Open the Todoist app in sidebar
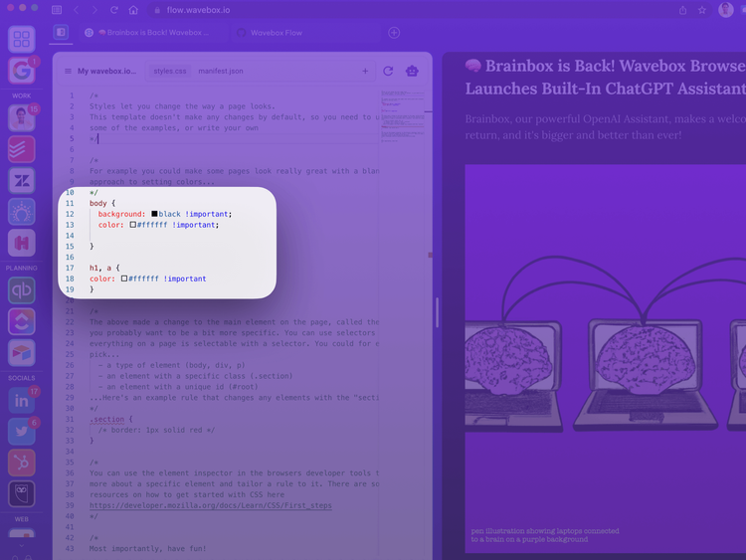 (x=21, y=149)
